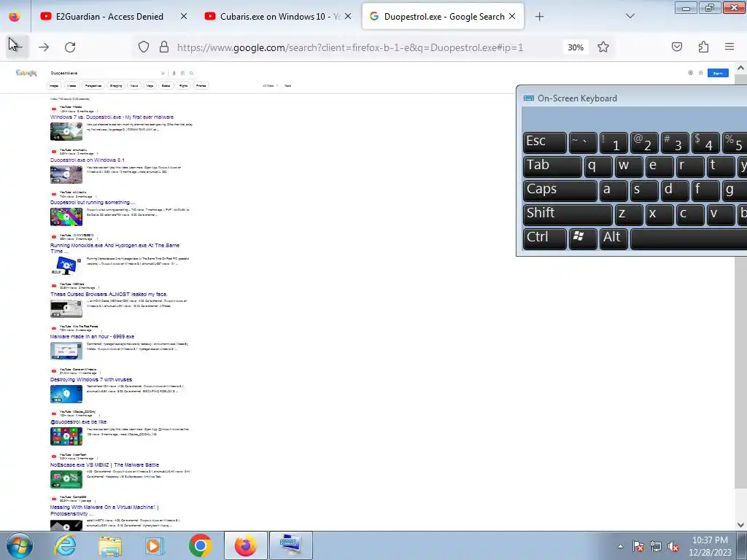This screenshot has height=560, width=747.
Task: Open Windows Media Player from taskbar
Action: pyautogui.click(x=154, y=545)
